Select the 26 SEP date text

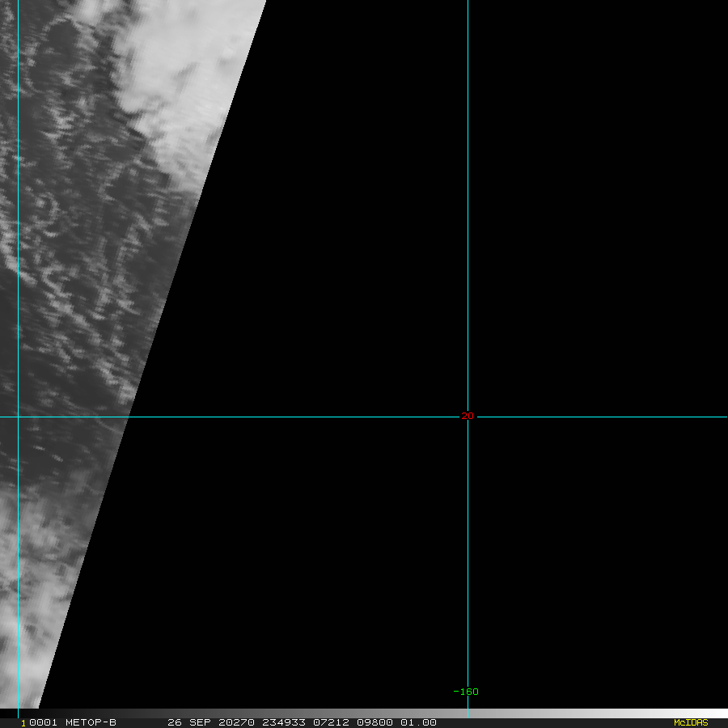click(x=189, y=722)
